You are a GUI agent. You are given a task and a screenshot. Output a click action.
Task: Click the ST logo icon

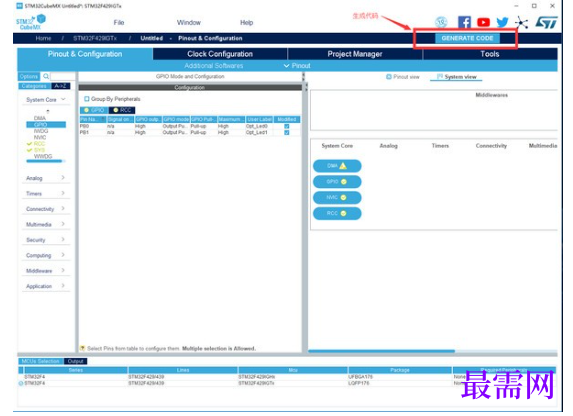[546, 23]
